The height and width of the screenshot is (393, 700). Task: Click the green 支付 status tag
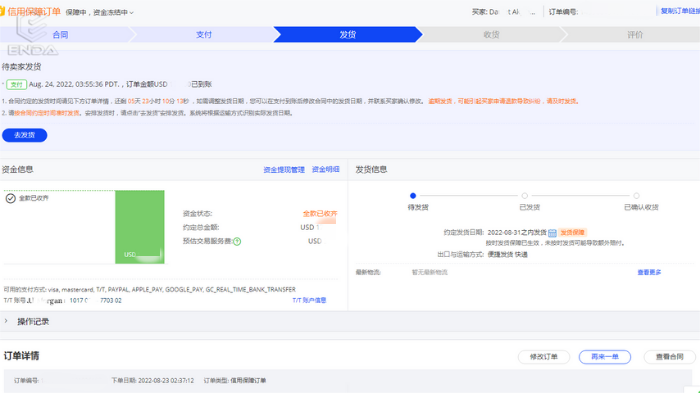(x=17, y=84)
